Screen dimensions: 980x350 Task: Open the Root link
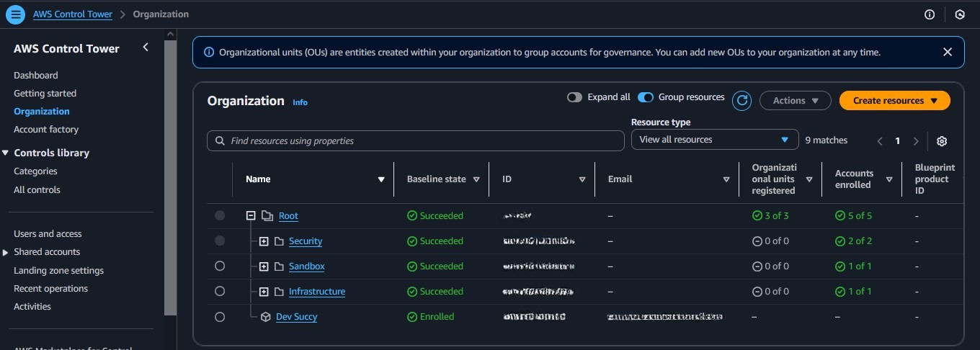pos(288,216)
